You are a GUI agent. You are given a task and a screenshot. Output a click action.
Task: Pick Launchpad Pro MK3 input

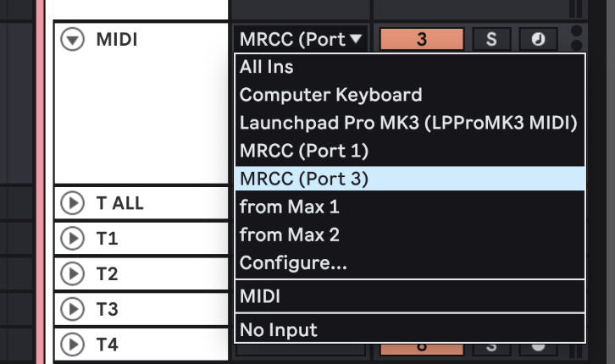point(408,123)
